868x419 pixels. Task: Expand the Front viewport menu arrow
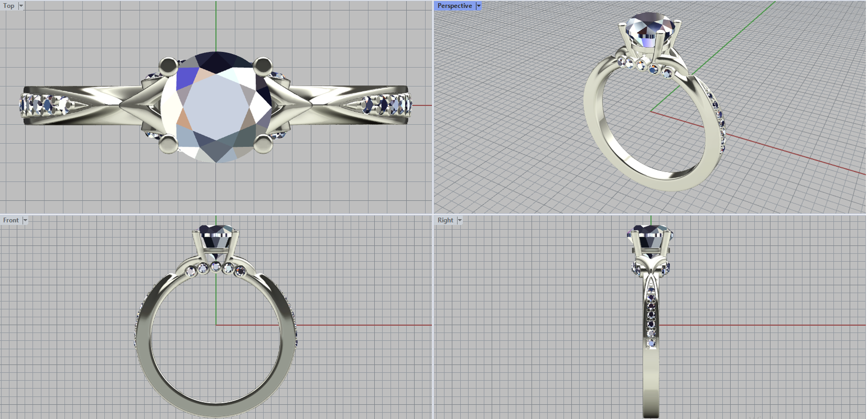point(25,220)
